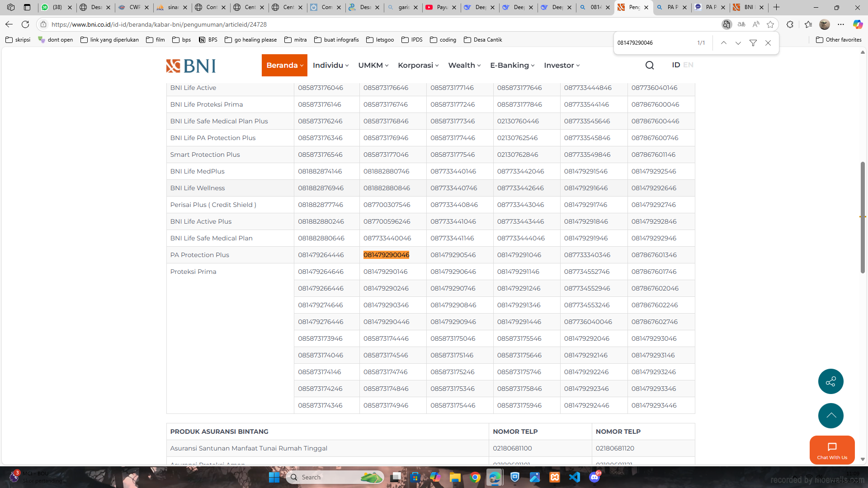Go to next find result arrow

click(x=738, y=43)
